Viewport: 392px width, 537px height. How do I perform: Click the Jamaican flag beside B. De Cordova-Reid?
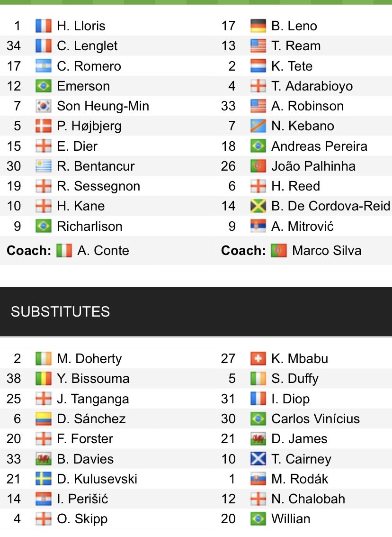[258, 206]
